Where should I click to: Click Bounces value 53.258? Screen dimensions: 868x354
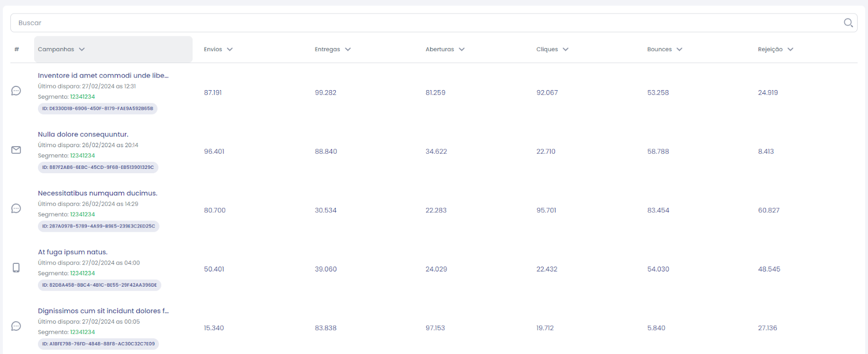tap(658, 93)
